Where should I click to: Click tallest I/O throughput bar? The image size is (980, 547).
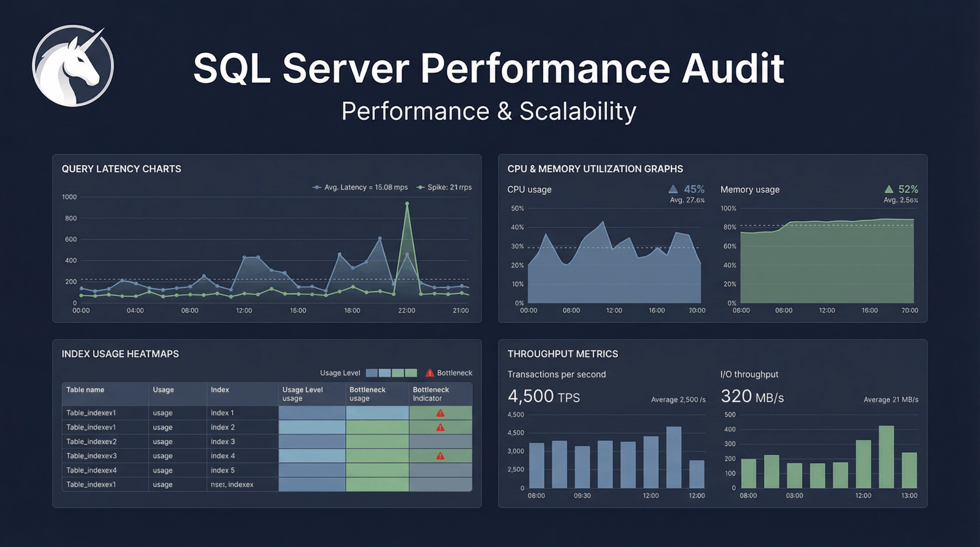886,457
